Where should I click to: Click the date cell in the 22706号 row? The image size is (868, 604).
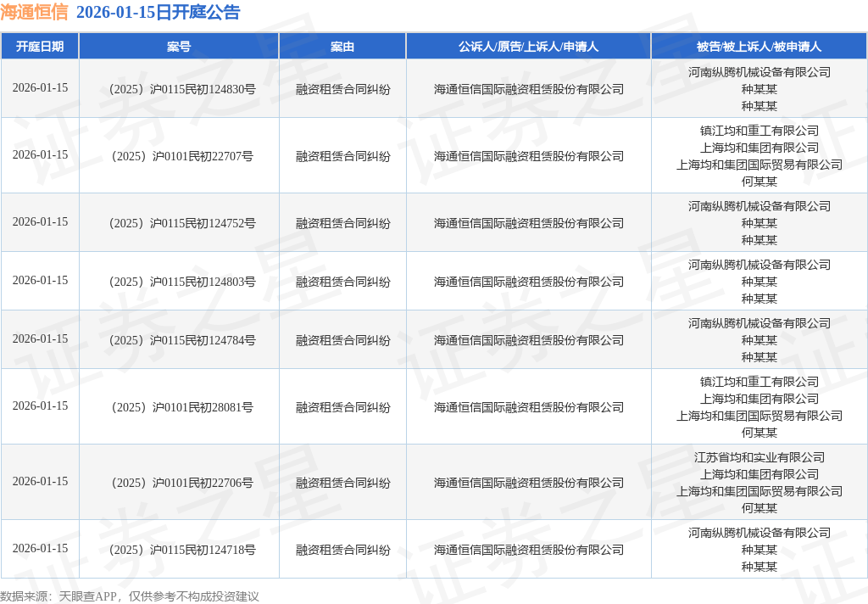[40, 481]
